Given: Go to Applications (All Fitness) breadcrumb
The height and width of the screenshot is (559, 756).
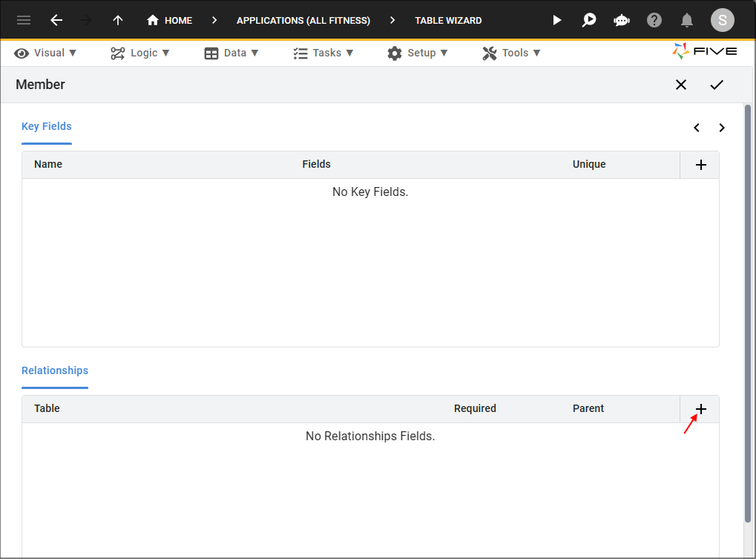Looking at the screenshot, I should pyautogui.click(x=303, y=20).
